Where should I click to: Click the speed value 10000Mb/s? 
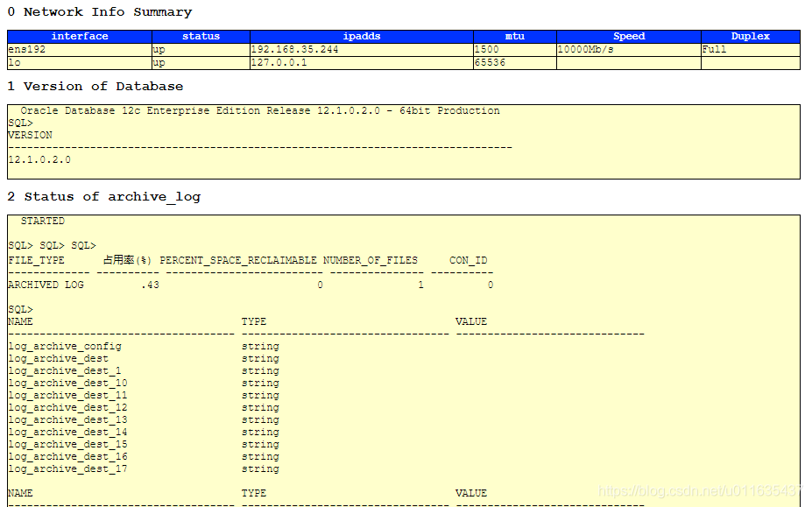[586, 50]
